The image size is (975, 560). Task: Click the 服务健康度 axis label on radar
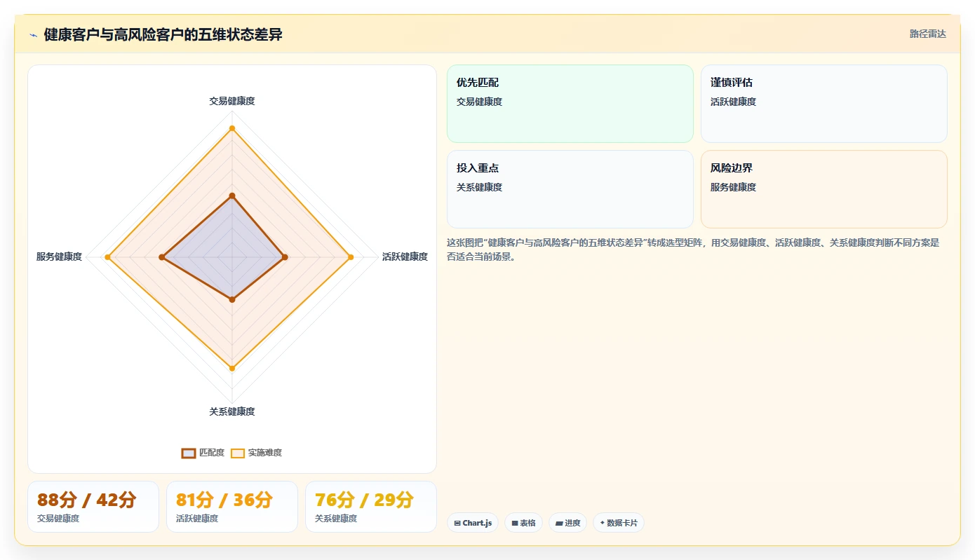pyautogui.click(x=59, y=257)
